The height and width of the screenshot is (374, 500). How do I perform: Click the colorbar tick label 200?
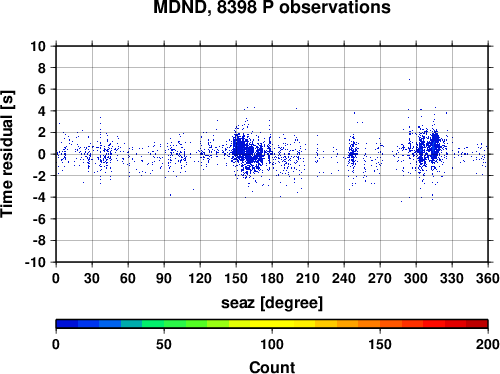(x=488, y=344)
